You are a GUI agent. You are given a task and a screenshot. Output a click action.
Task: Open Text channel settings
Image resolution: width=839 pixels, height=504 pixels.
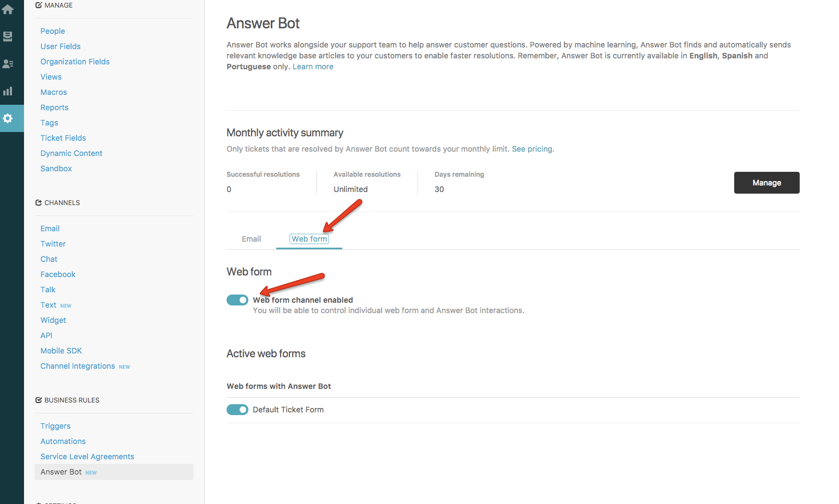(x=49, y=305)
